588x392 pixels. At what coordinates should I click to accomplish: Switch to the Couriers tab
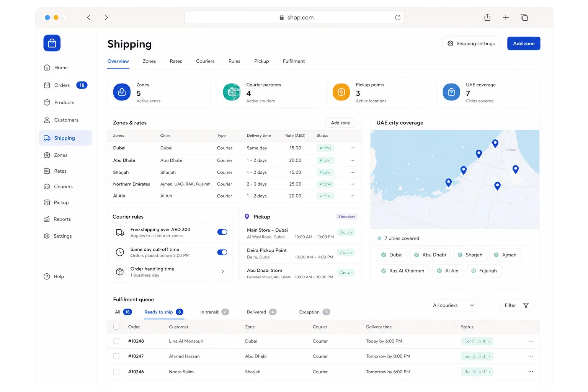pyautogui.click(x=205, y=61)
